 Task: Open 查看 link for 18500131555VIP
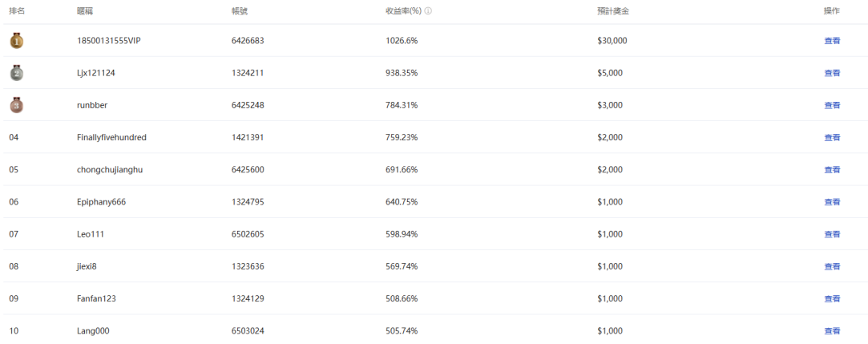[x=832, y=41]
